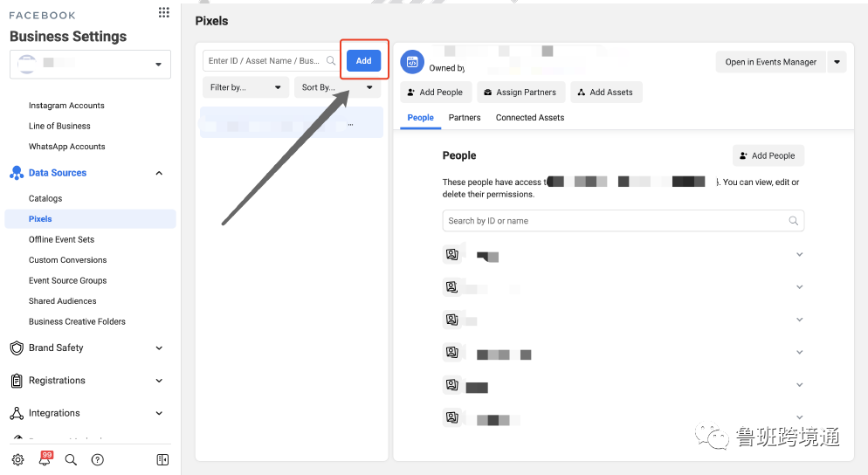The width and height of the screenshot is (868, 475).
Task: Click the Add Assets button
Action: pos(606,92)
